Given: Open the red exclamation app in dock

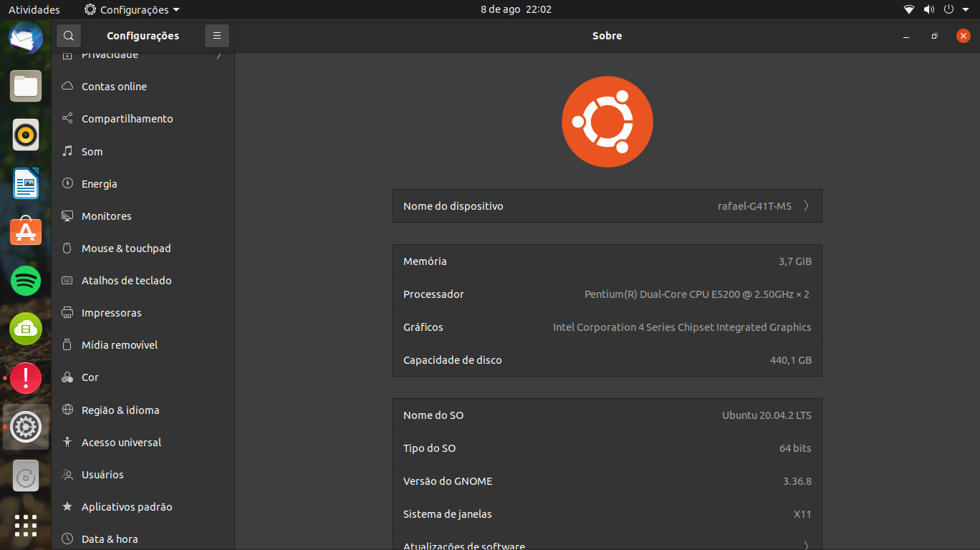Looking at the screenshot, I should point(26,377).
